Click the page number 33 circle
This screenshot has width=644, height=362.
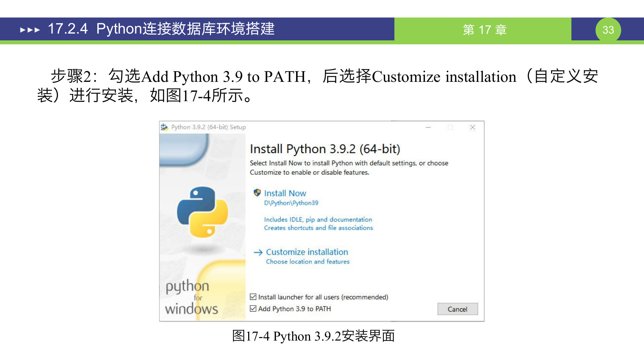(x=608, y=30)
